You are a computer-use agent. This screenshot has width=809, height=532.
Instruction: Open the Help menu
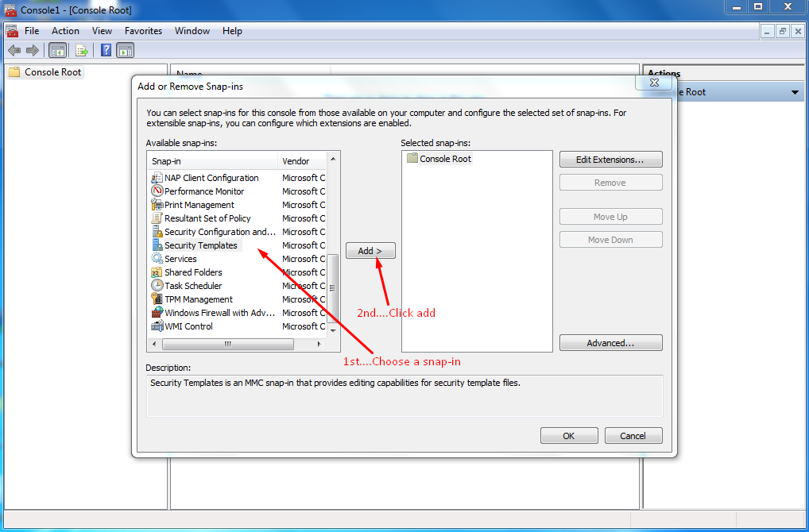click(232, 31)
